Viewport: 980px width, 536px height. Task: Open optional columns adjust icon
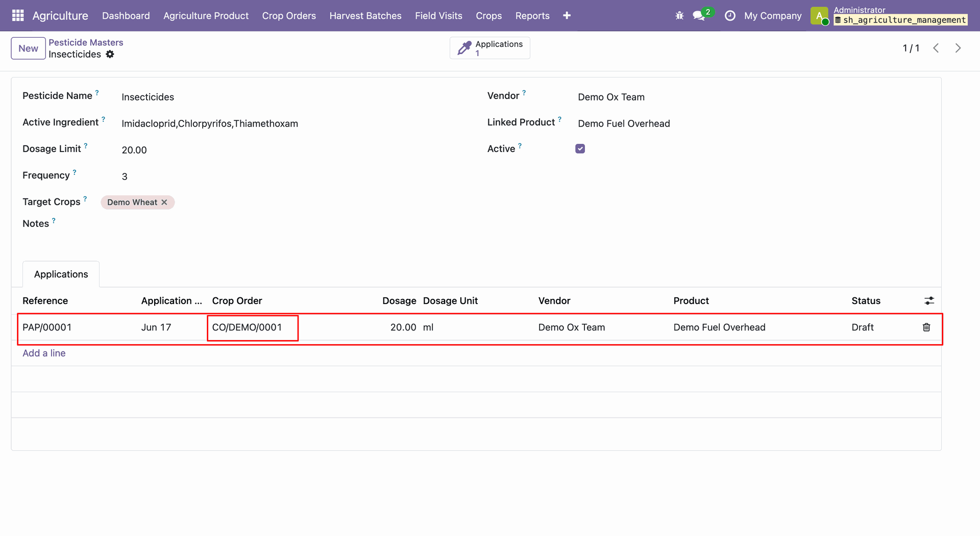(929, 301)
